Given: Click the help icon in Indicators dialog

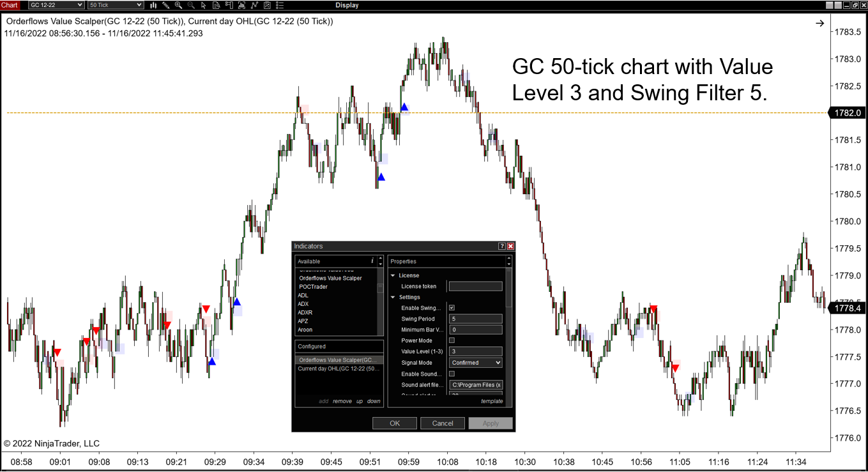Looking at the screenshot, I should (502, 246).
